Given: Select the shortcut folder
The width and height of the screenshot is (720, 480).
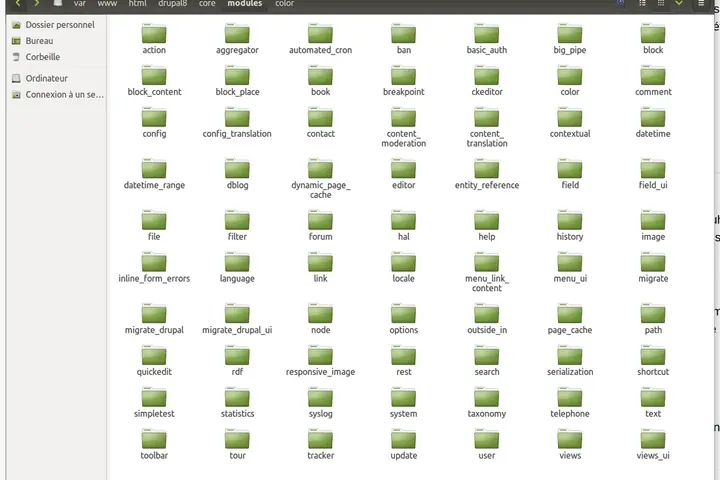Looking at the screenshot, I should click(653, 360).
